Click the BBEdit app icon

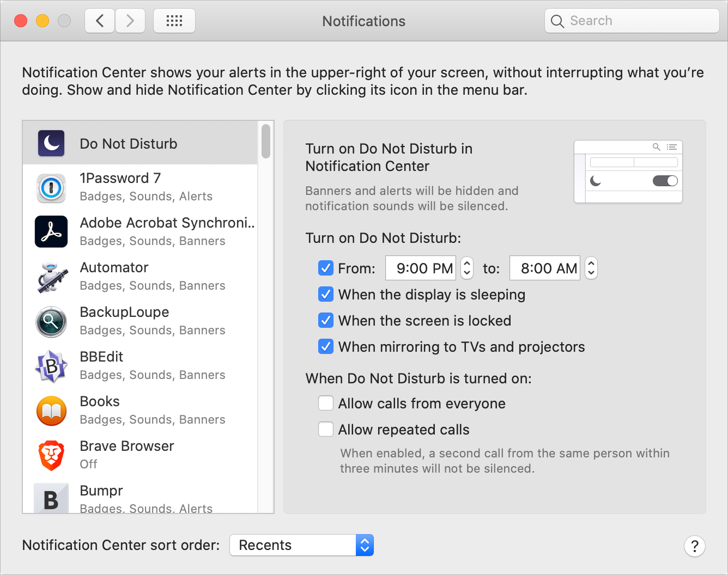(51, 366)
